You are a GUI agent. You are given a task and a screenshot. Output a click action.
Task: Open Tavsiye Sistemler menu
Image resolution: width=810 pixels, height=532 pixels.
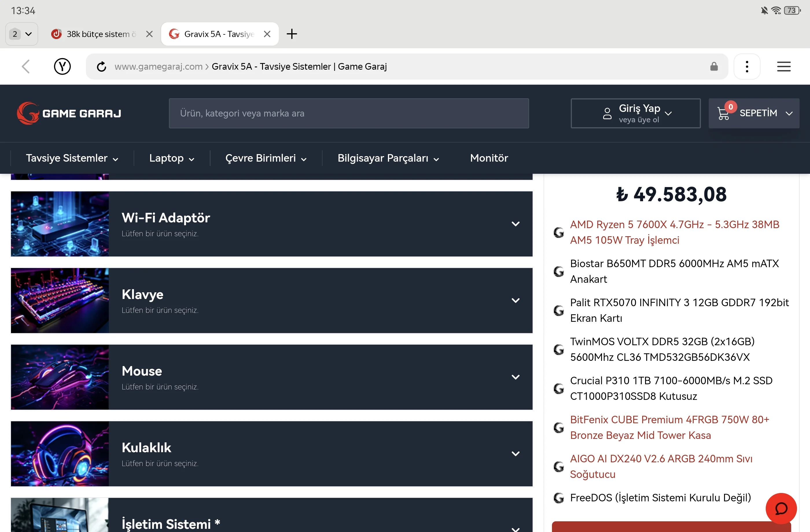coord(72,158)
